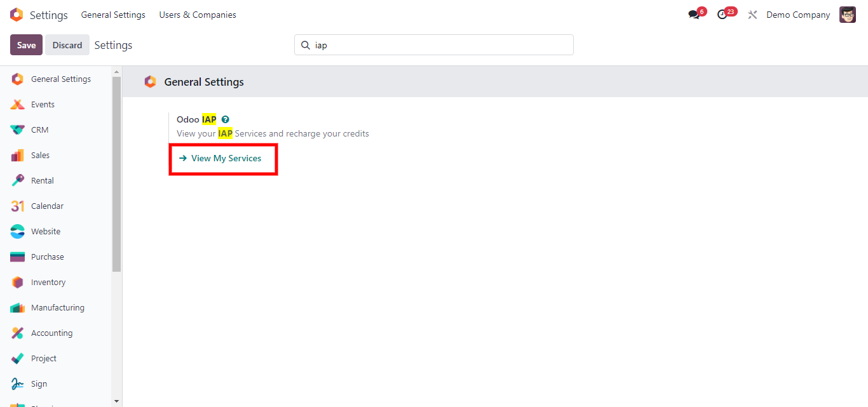Click the Odoo logo in the top bar
The width and height of the screenshot is (868, 407).
pyautogui.click(x=17, y=15)
